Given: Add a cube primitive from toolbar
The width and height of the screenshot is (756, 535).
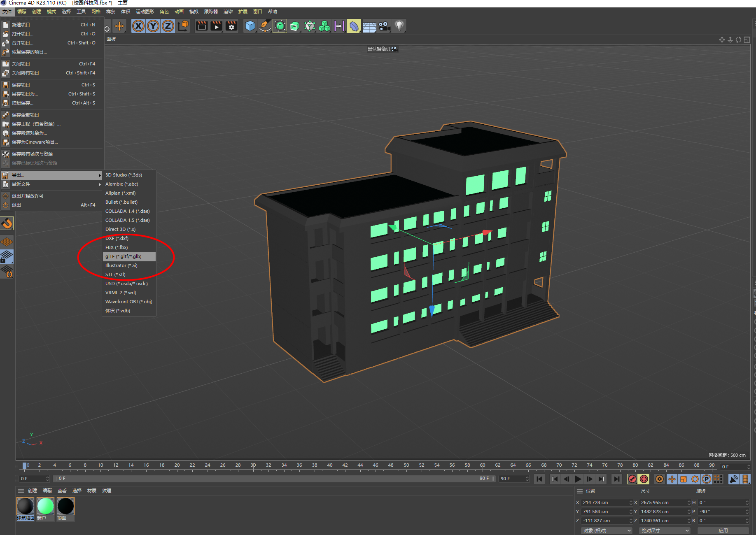Looking at the screenshot, I should [250, 26].
